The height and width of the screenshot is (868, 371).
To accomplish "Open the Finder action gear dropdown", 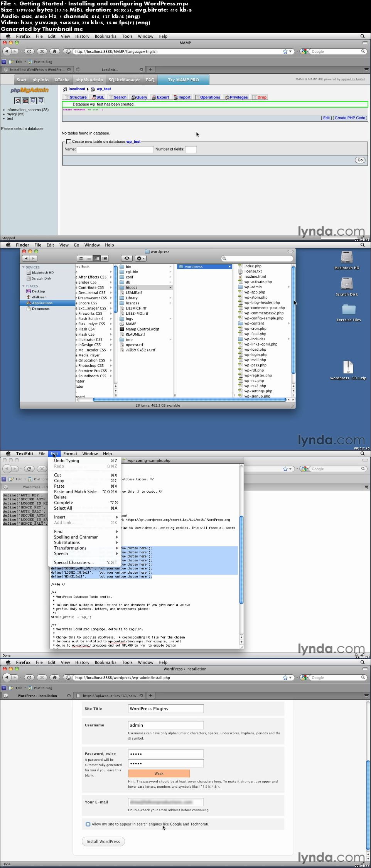I will (x=140, y=258).
